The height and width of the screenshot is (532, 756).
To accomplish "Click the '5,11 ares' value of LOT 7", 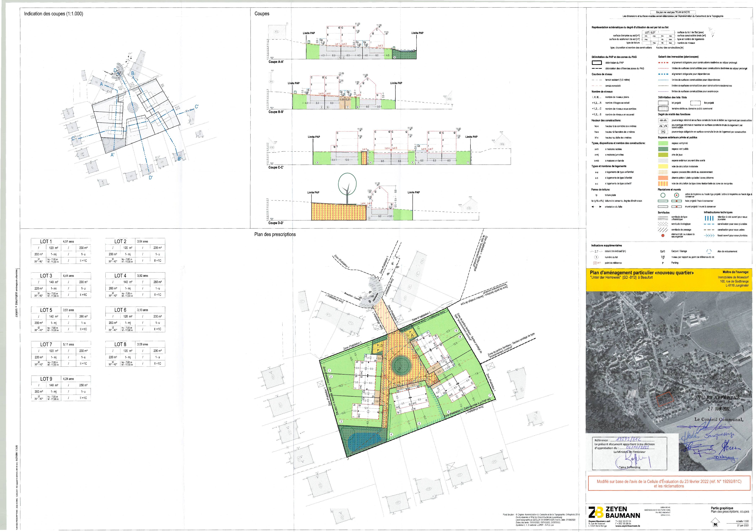I will point(68,345).
